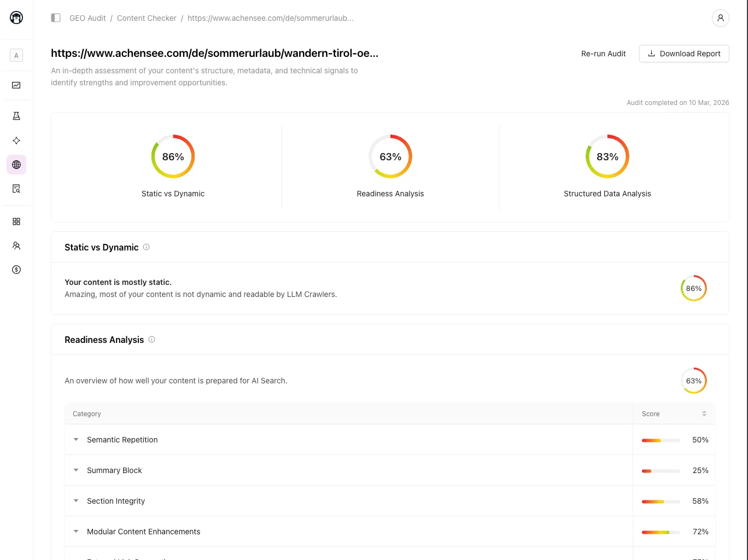Open the users sidebar icon
Viewport: 748px width, 560px height.
tap(16, 246)
